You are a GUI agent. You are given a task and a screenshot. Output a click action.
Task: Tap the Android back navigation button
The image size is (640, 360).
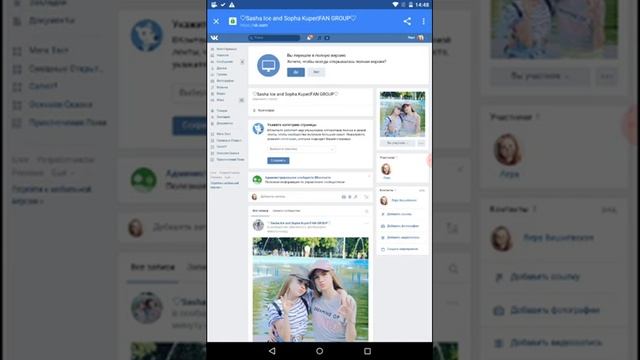(x=272, y=351)
